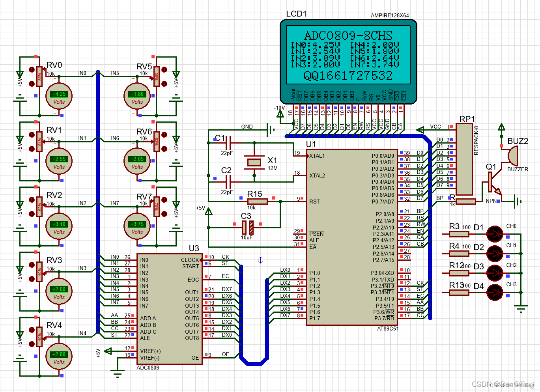Click RV5 potentiometer decrease arrow
540x392 pixels.
164,84
